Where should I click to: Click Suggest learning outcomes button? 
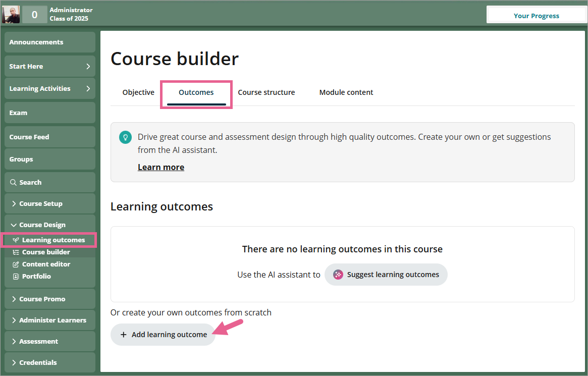click(x=386, y=275)
